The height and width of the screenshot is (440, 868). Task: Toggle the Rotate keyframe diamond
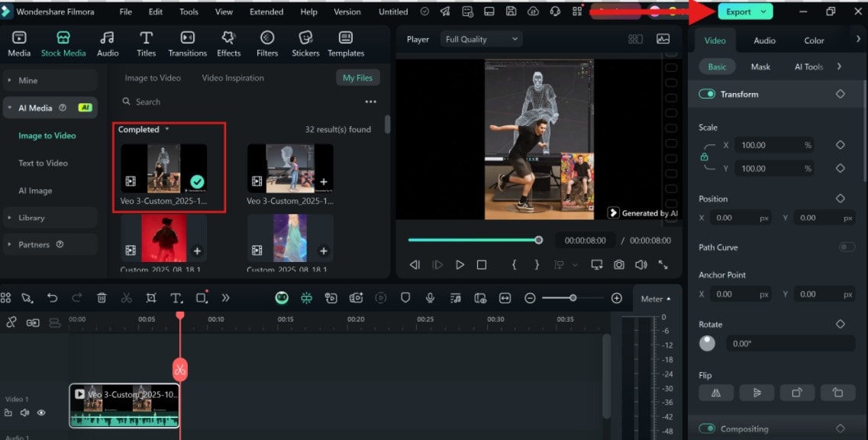[x=841, y=324]
